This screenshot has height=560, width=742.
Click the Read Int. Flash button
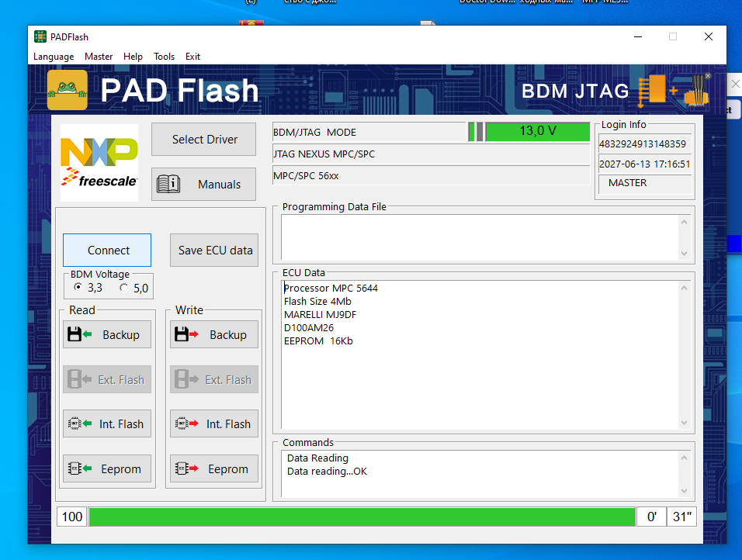[x=107, y=423]
